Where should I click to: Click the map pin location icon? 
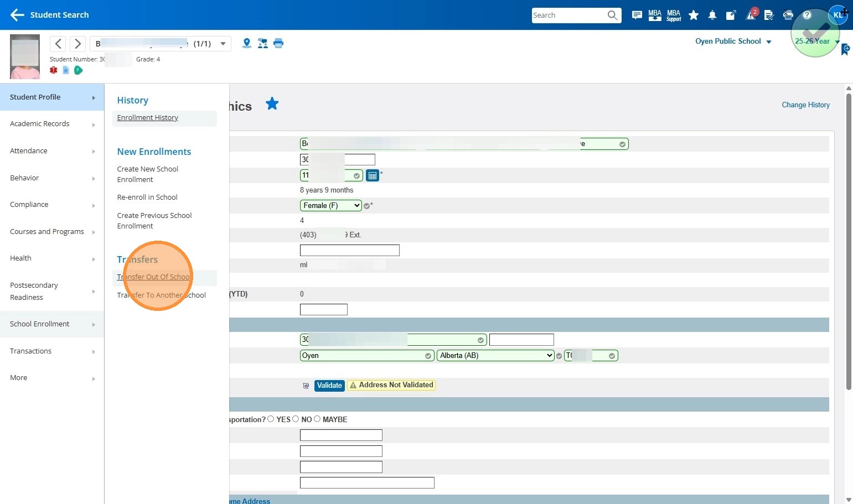[x=247, y=43]
